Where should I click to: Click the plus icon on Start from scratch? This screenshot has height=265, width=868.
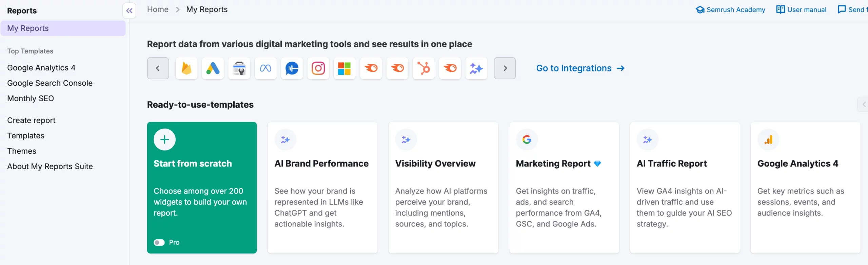[x=165, y=139]
